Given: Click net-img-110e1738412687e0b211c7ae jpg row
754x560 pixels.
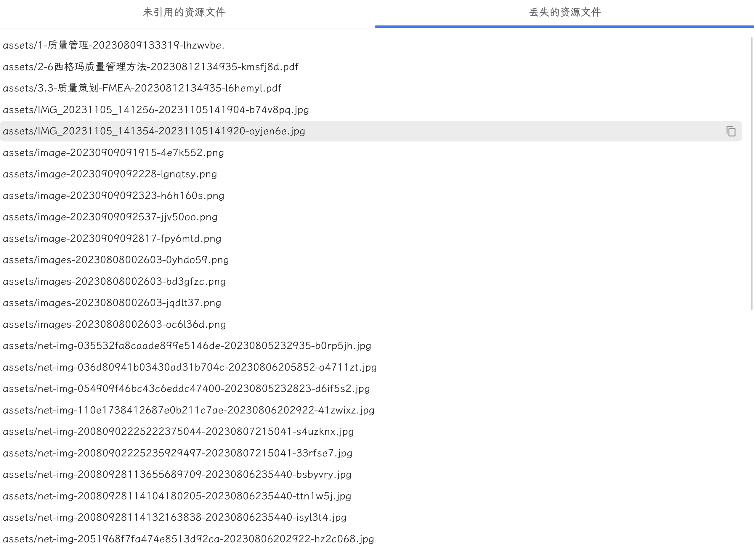Looking at the screenshot, I should click(189, 411).
